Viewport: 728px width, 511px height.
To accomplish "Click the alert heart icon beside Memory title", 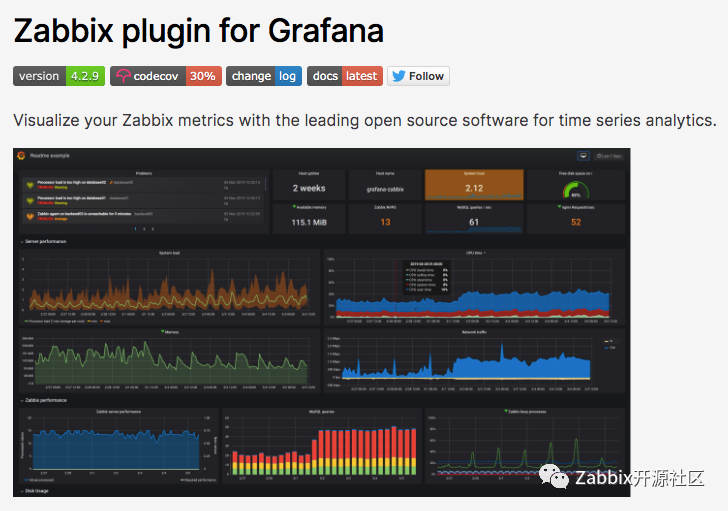I will coord(162,332).
